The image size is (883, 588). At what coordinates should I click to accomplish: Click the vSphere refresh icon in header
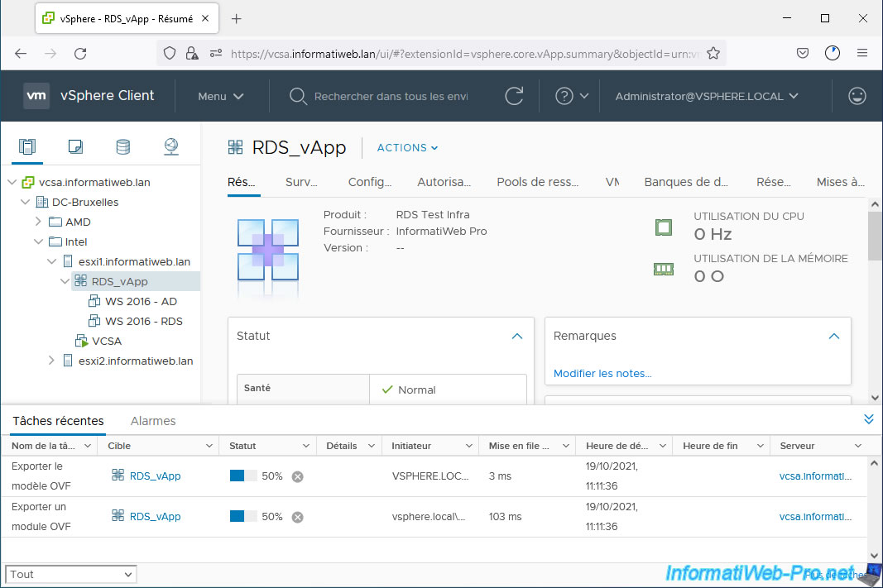[x=514, y=96]
